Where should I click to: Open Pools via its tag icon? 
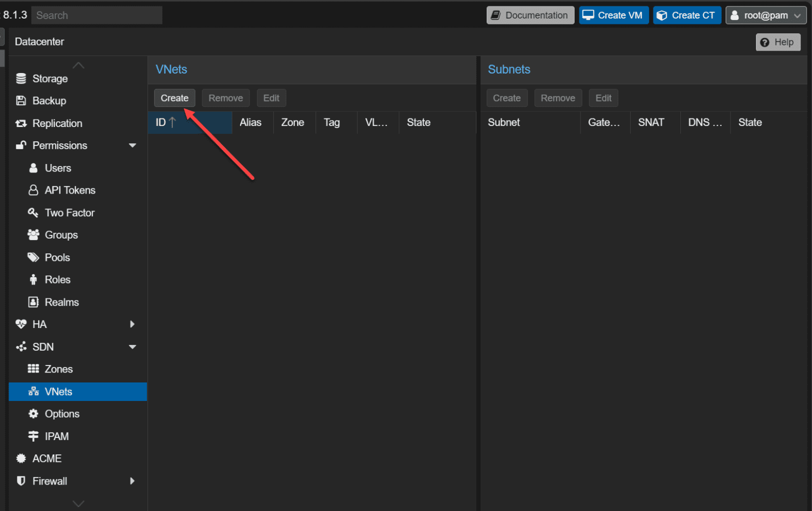point(33,257)
